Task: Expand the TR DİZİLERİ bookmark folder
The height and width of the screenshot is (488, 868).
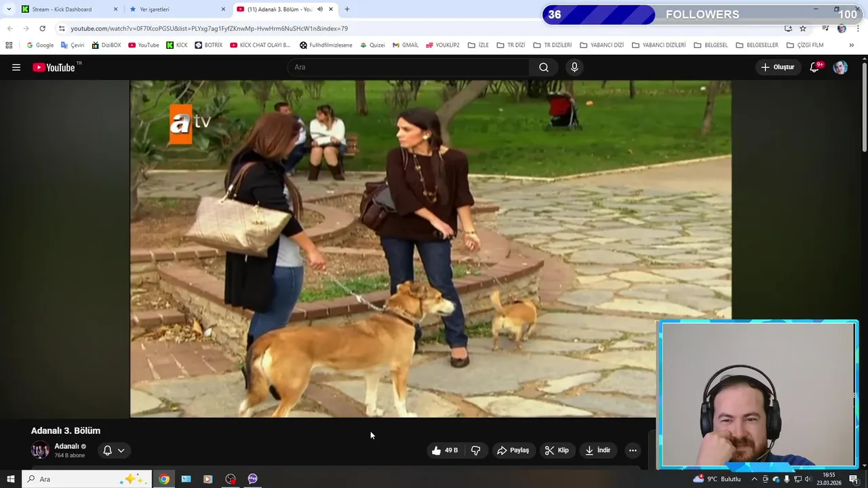Action: click(552, 45)
